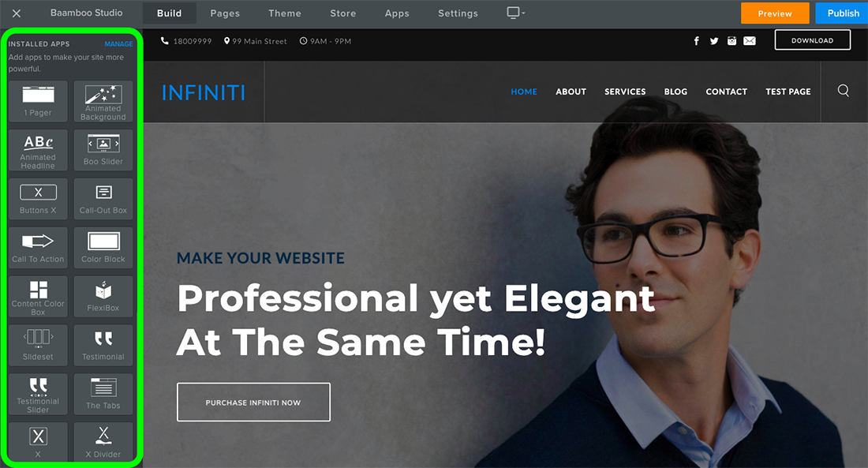Select the 1 Pager app element

click(x=38, y=101)
